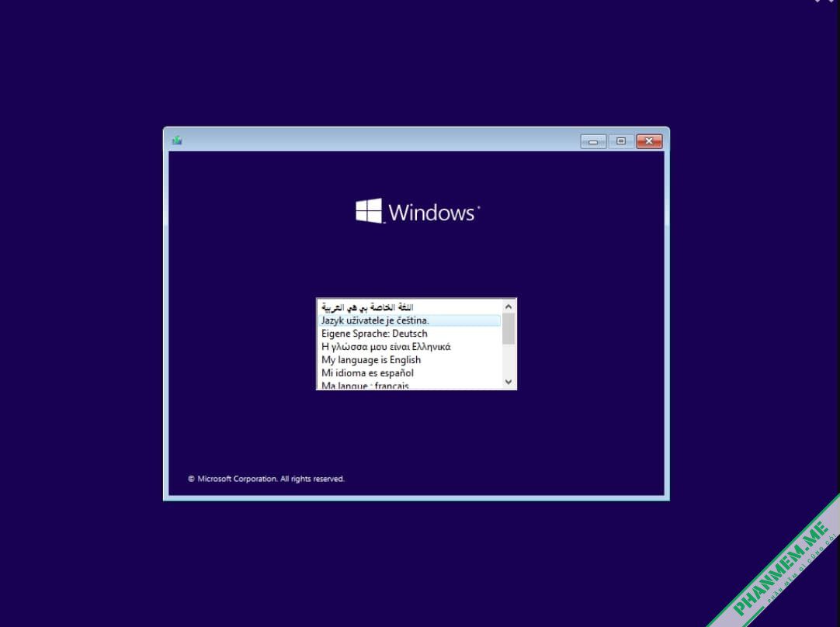
Task: Select 'Jazyk uživatele je čeština.'
Action: pyautogui.click(x=410, y=320)
